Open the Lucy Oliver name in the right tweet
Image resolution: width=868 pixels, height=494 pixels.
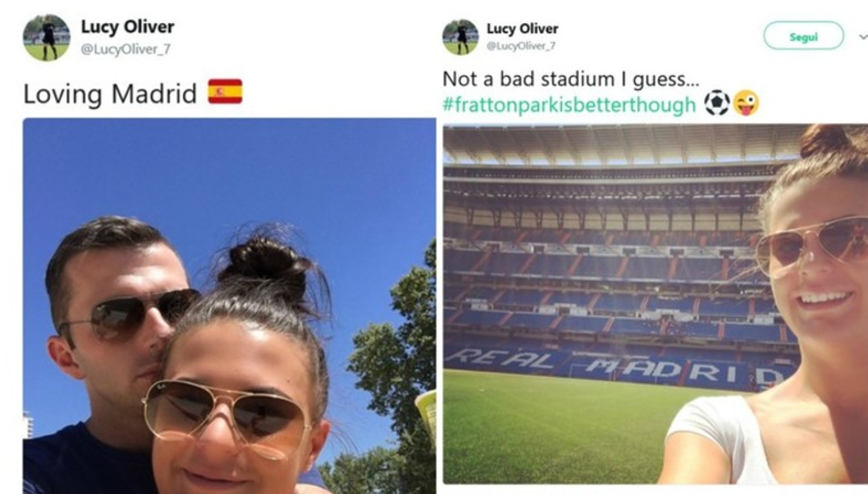coord(522,29)
